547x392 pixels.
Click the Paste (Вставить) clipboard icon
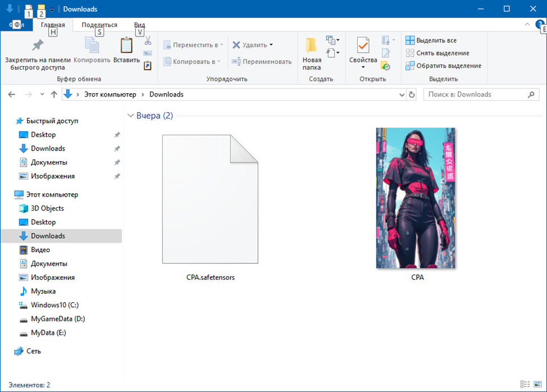pos(126,46)
